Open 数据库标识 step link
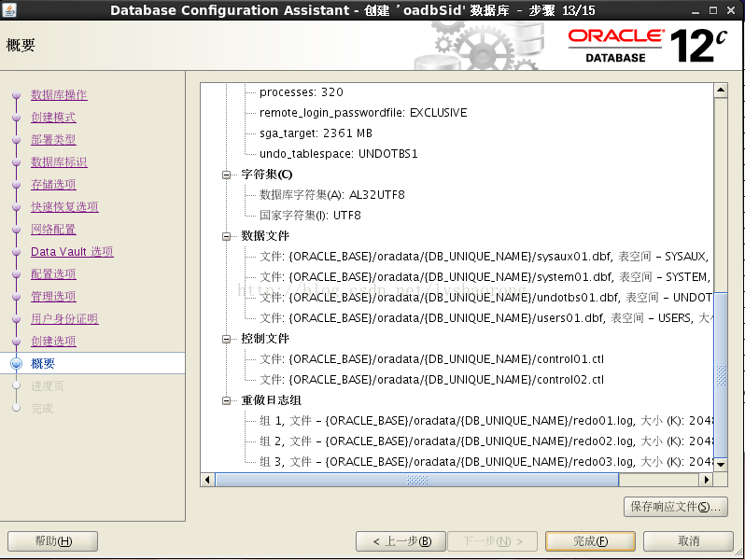Image resolution: width=745 pixels, height=560 pixels. click(x=59, y=162)
